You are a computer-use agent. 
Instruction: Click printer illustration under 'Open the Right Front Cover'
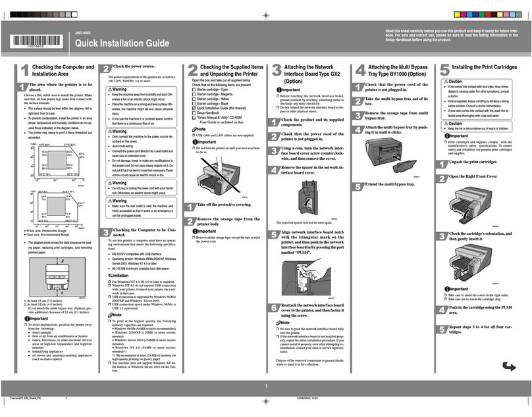point(471,205)
